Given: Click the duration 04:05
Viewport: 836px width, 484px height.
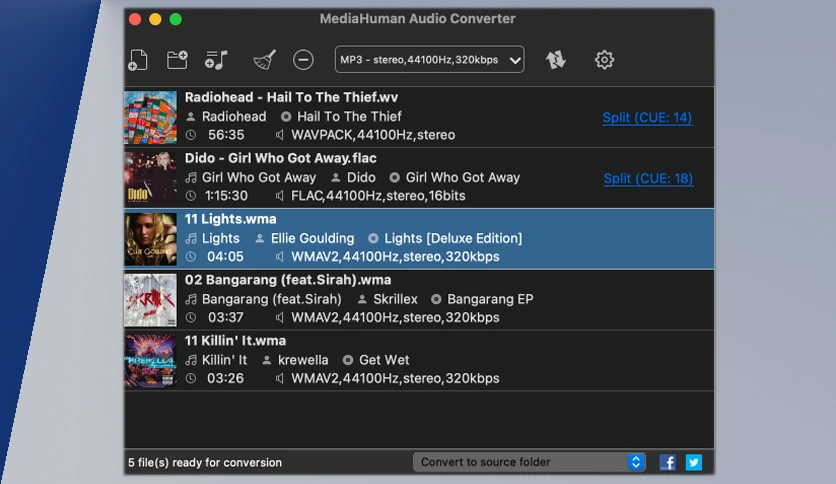Looking at the screenshot, I should (x=226, y=256).
